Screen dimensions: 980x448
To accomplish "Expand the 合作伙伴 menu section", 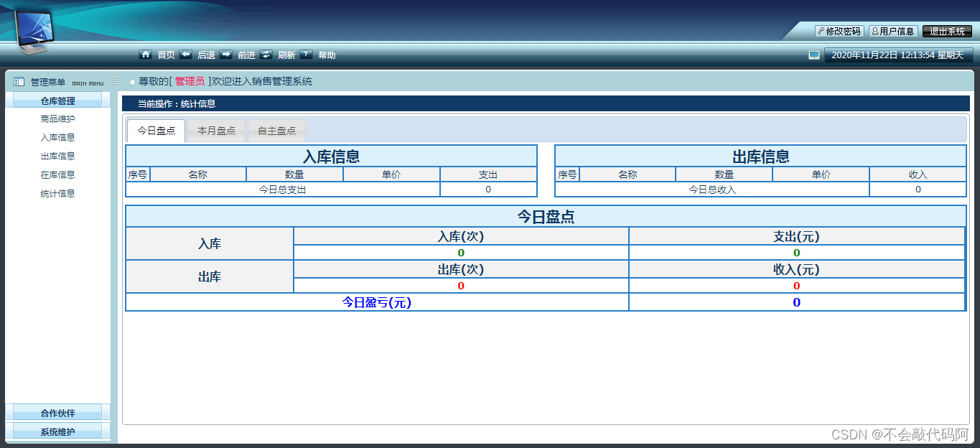I will [58, 413].
